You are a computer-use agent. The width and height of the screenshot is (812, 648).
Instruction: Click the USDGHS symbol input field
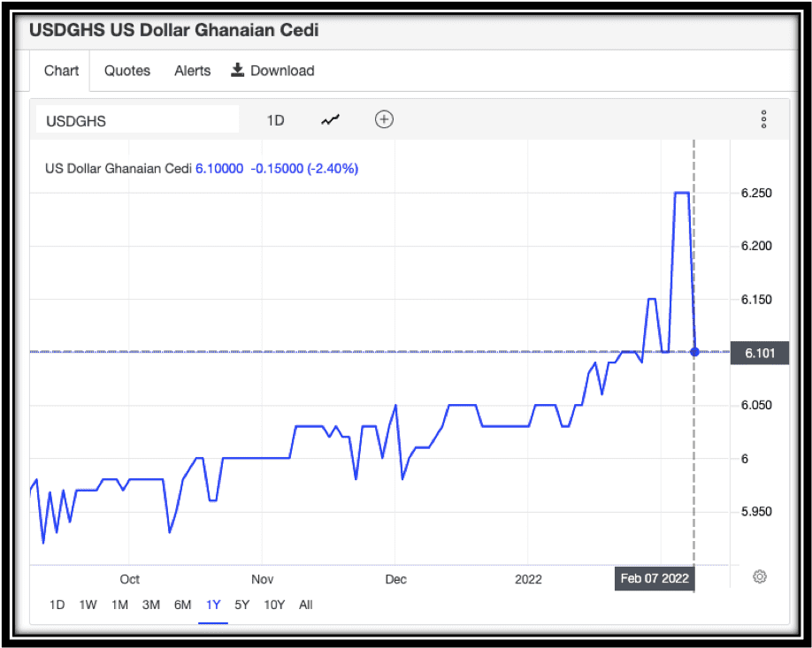137,119
